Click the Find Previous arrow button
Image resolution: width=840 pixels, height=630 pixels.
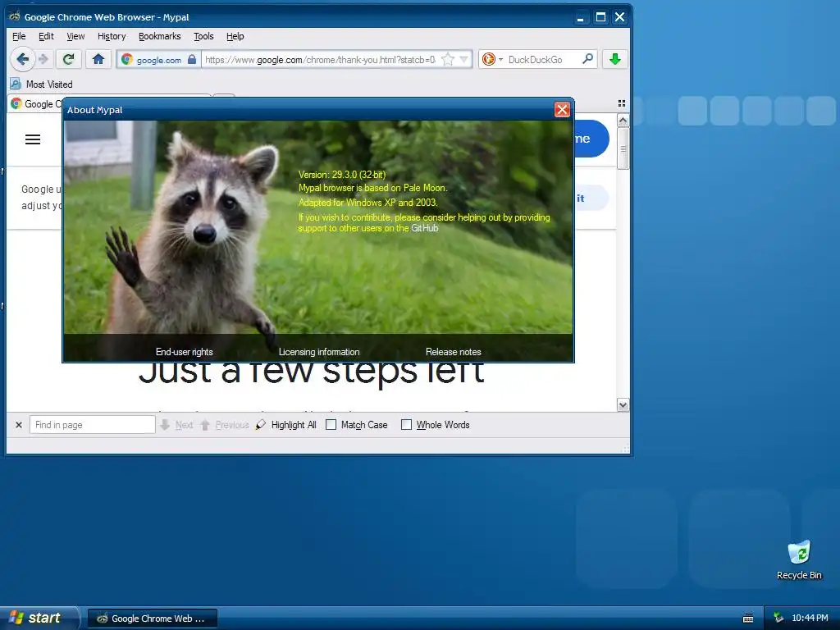pos(225,425)
